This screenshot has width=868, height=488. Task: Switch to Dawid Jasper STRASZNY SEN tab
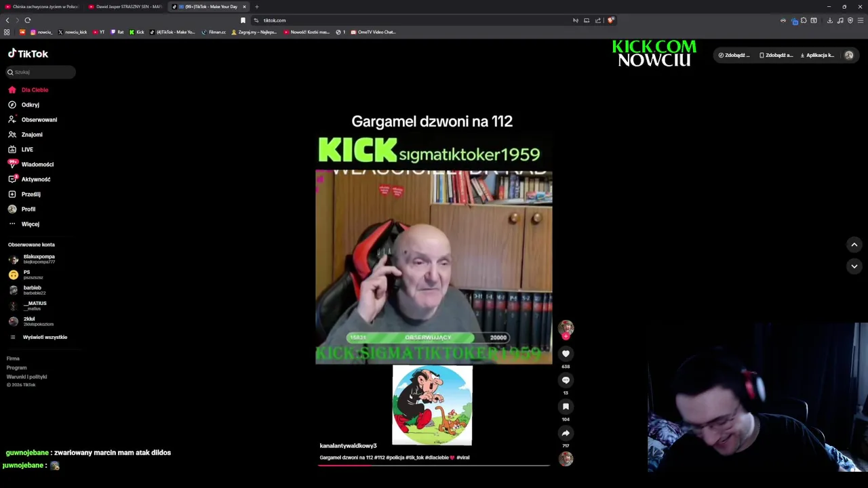[125, 7]
